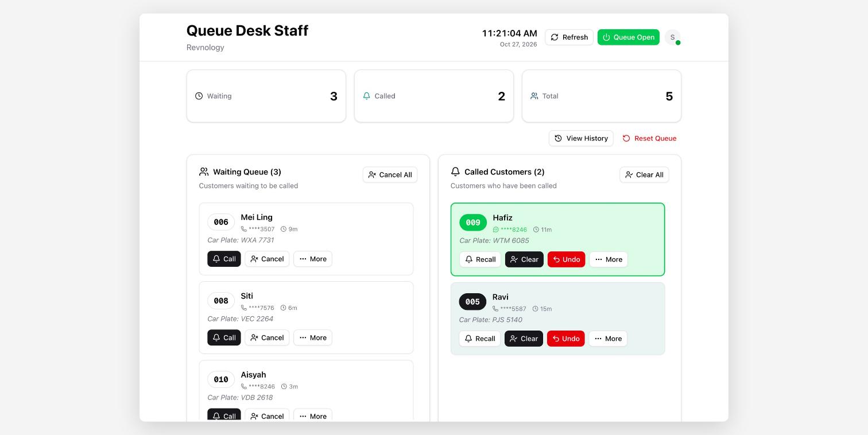Undo the call for Hafiz
868x435 pixels.
coord(566,259)
